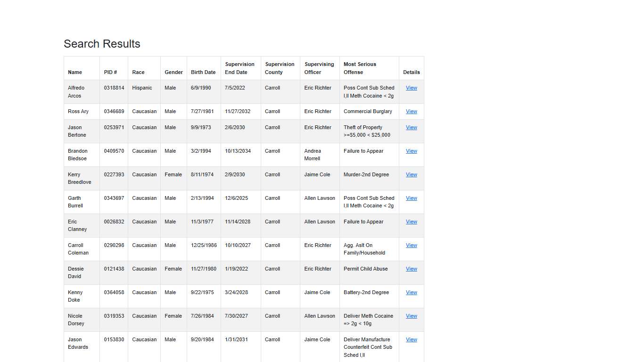Click the Search Results heading
Viewport: 644px width, 362px height.
click(102, 44)
